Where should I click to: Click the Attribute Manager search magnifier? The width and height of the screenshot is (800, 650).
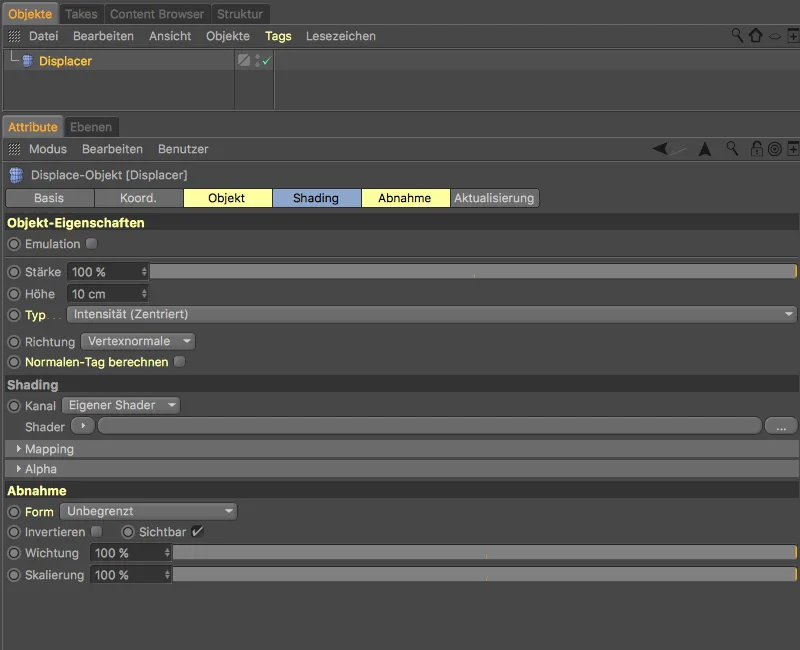(x=732, y=148)
